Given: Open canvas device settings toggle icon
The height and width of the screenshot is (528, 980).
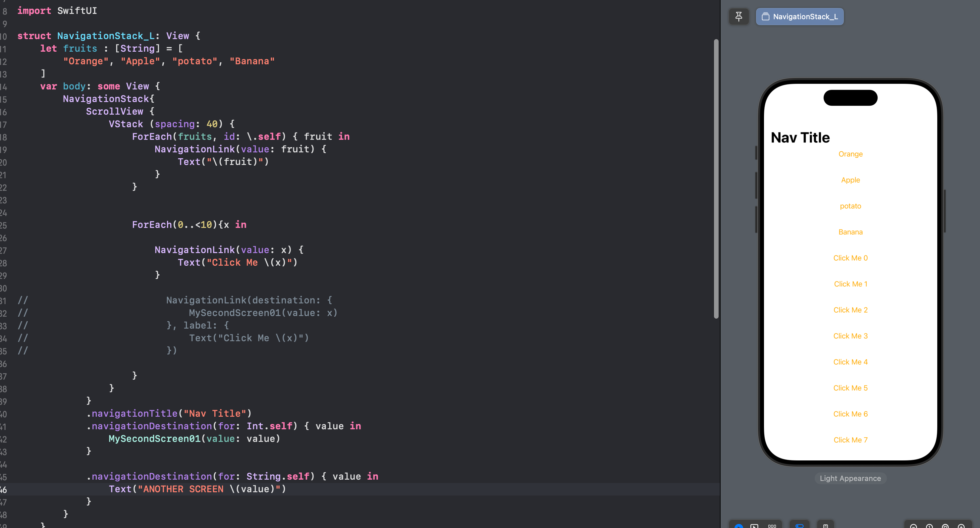Looking at the screenshot, I should [x=799, y=526].
